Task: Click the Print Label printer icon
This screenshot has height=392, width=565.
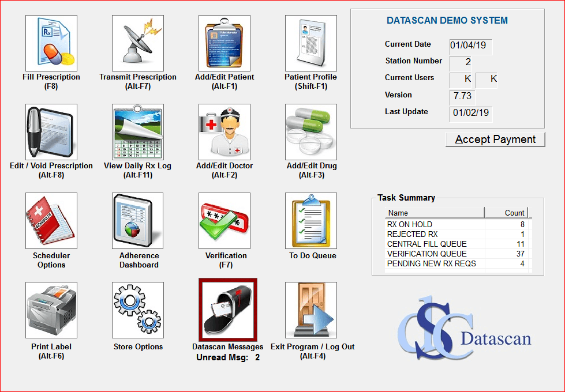Action: (51, 310)
